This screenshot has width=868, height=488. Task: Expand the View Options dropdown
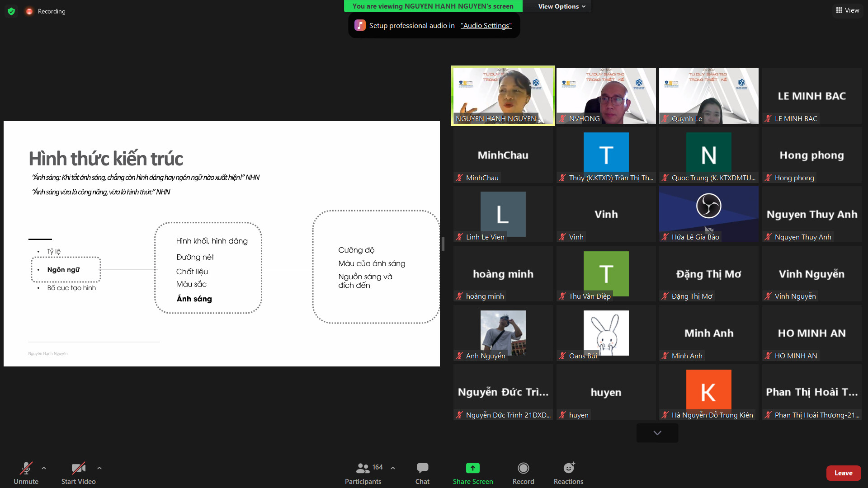(561, 6)
